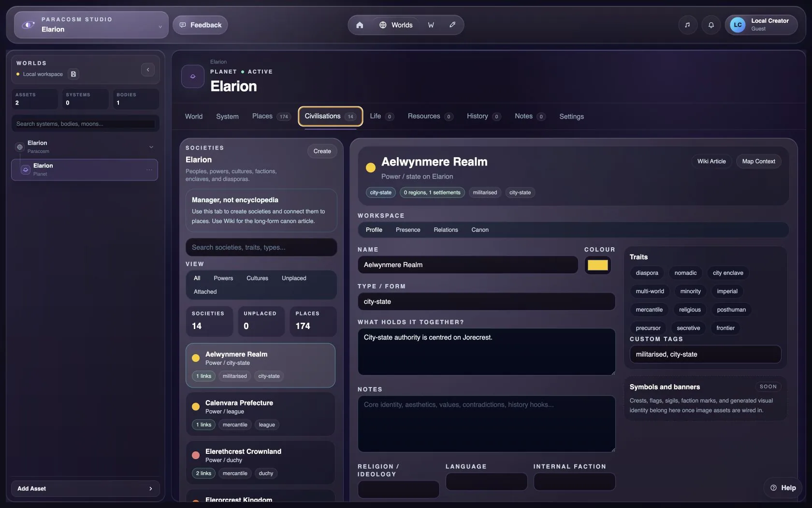The image size is (812, 508).
Task: Filter societies view by Powers
Action: (223, 278)
